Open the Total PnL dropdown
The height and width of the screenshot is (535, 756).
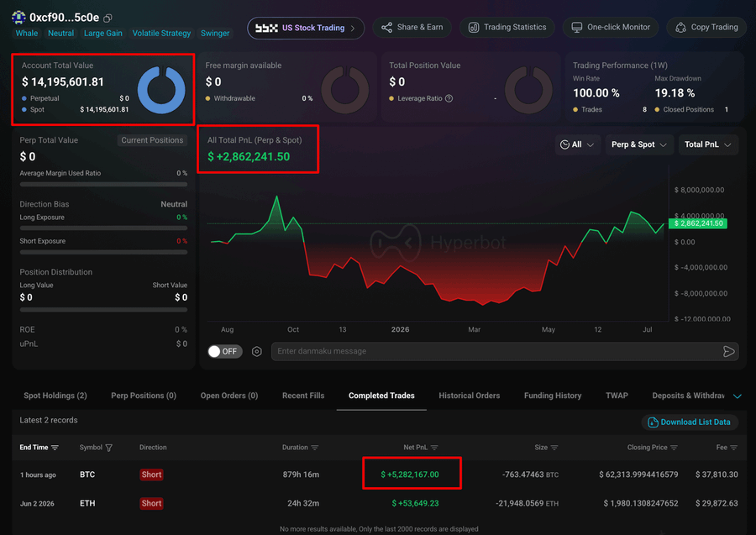[708, 144]
